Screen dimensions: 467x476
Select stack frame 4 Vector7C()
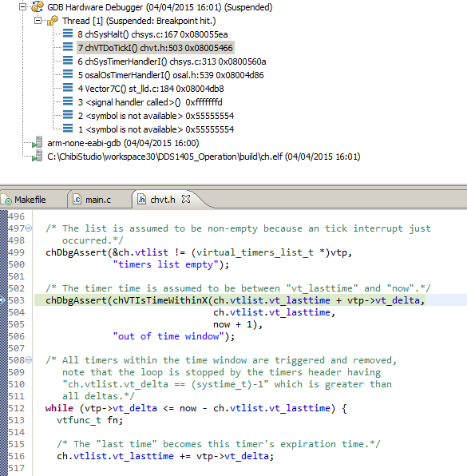151,89
